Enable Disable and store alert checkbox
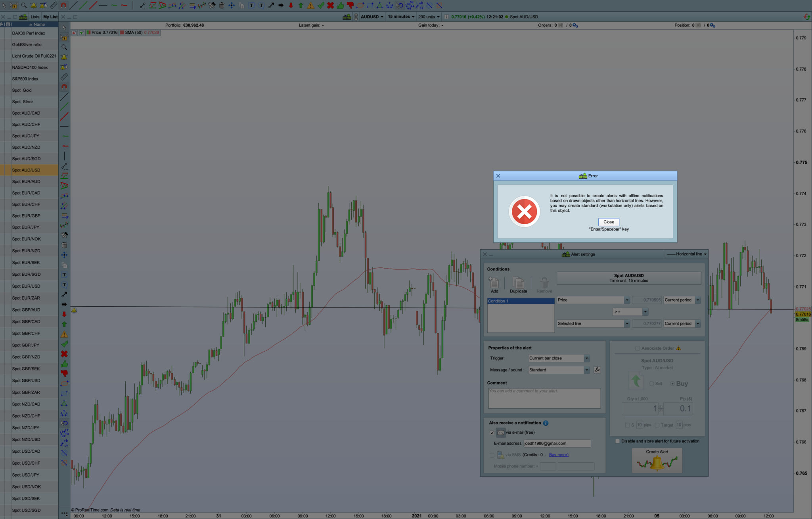The width and height of the screenshot is (812, 519). pyautogui.click(x=617, y=441)
